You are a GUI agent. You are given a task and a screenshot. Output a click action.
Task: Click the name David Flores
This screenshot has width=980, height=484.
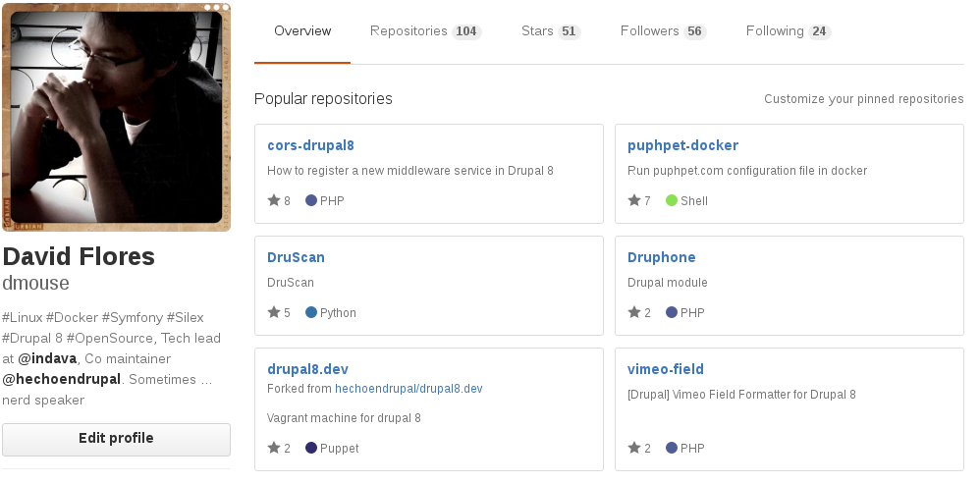(x=79, y=256)
